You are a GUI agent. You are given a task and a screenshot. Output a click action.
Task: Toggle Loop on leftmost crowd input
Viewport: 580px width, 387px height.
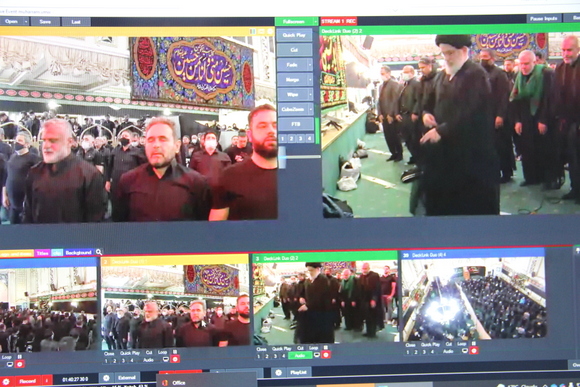7,357
